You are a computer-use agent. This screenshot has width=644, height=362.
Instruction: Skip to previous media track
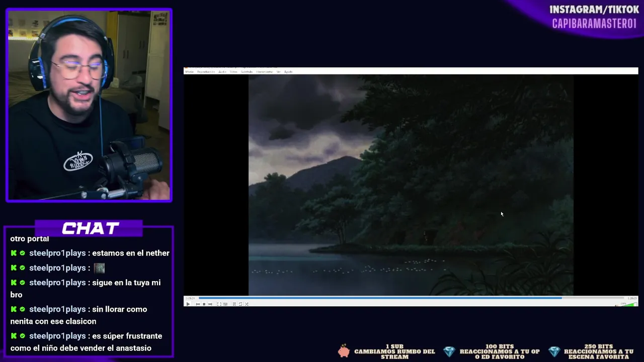coord(198,304)
